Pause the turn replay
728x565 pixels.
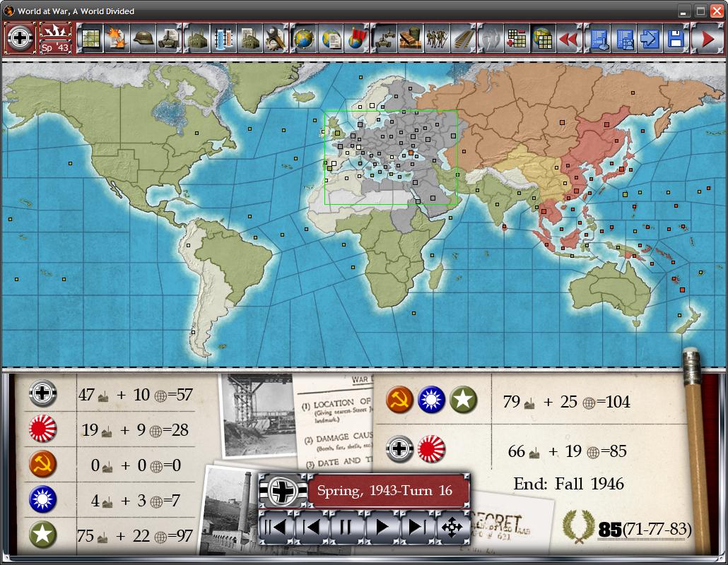(346, 527)
